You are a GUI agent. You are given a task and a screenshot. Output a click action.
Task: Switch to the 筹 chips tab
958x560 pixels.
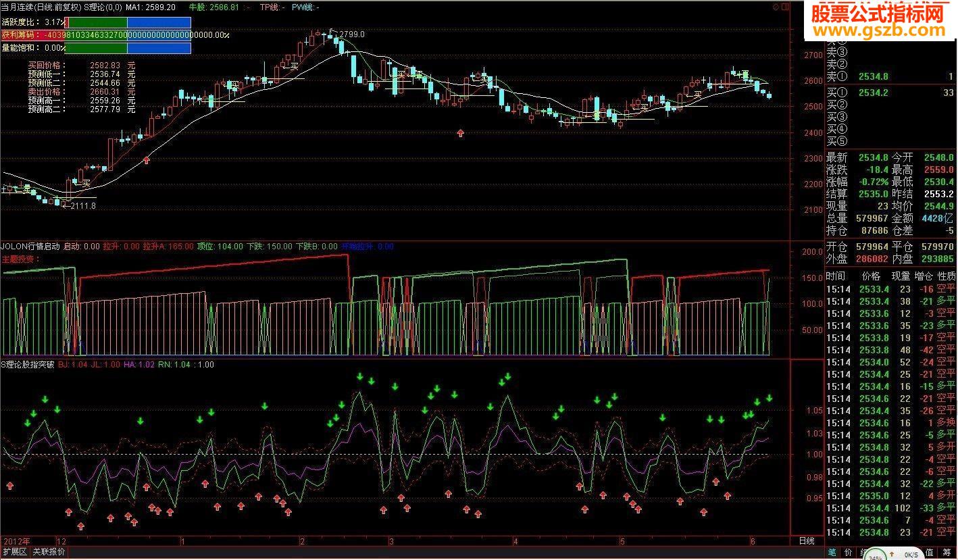[x=947, y=553]
